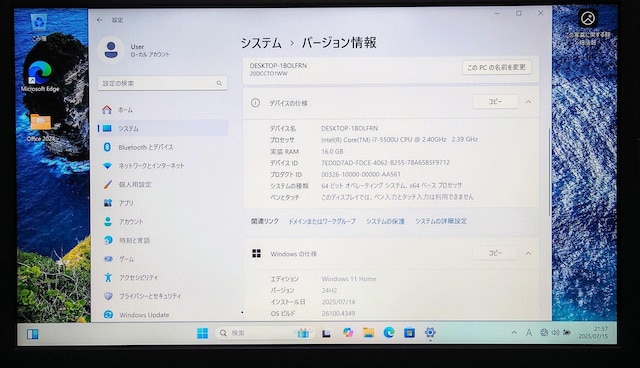The height and width of the screenshot is (368, 640).
Task: Open the volume icon in the system tray
Action: [556, 333]
